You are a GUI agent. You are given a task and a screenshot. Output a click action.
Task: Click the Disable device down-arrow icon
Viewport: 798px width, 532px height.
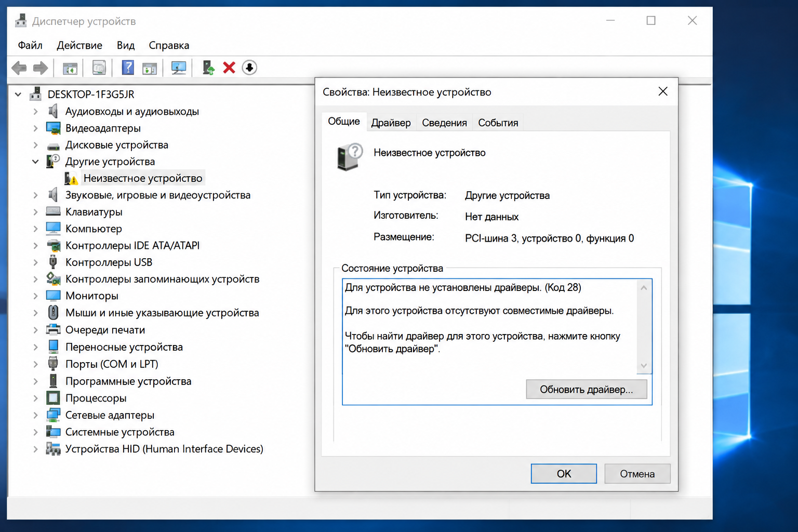[249, 68]
